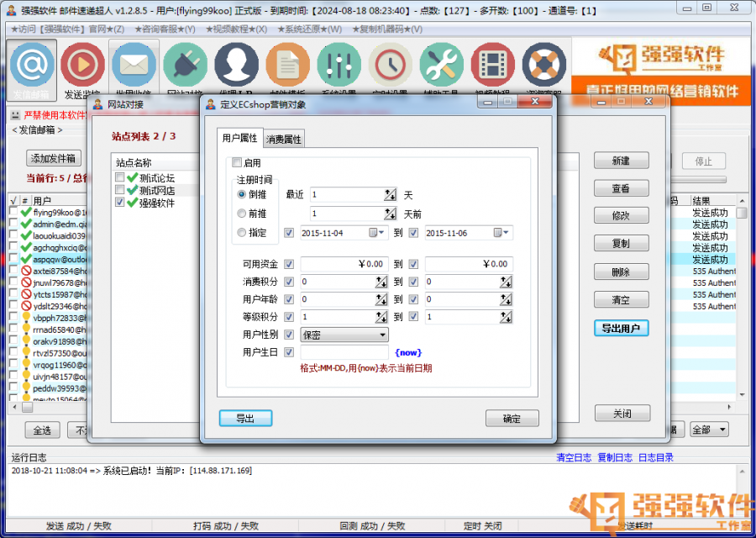Open the 用户性别 保密 dropdown
Screen dimensions: 756x538
coord(344,335)
